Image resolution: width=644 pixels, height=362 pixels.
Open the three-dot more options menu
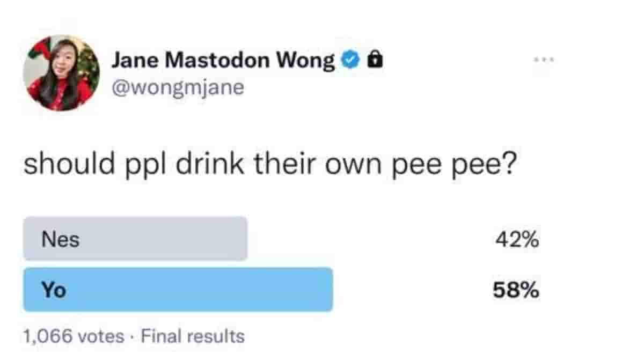point(542,58)
